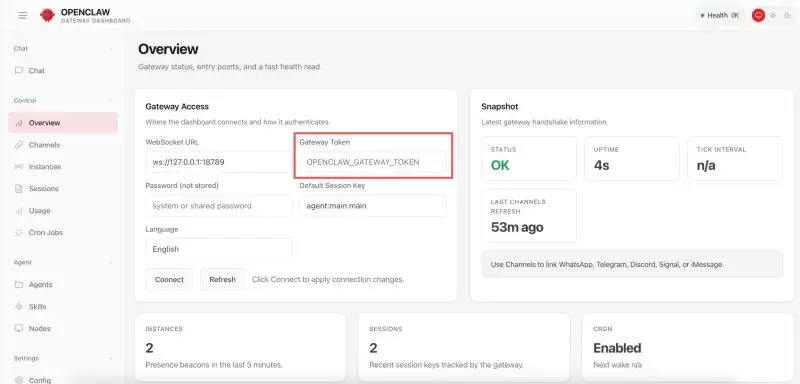The width and height of the screenshot is (800, 384).
Task: Focus the WebSocket URL field
Action: point(219,162)
